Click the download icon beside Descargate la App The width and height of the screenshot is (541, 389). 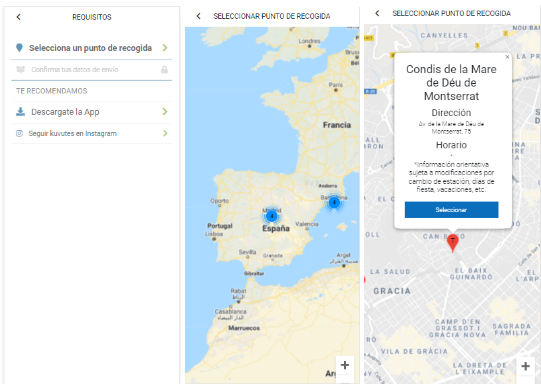click(x=20, y=111)
